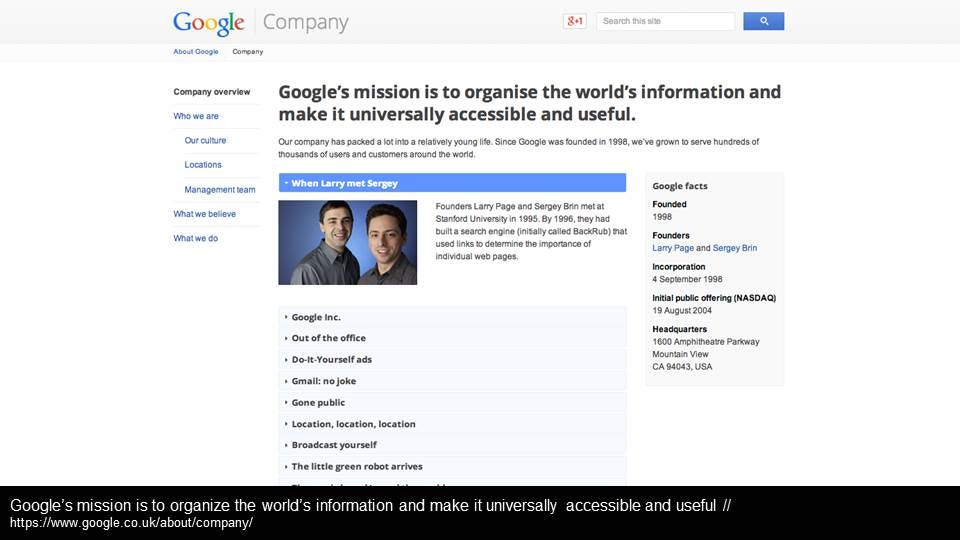Expand the Out of the office section
Screen dimensions: 960x540
point(452,338)
